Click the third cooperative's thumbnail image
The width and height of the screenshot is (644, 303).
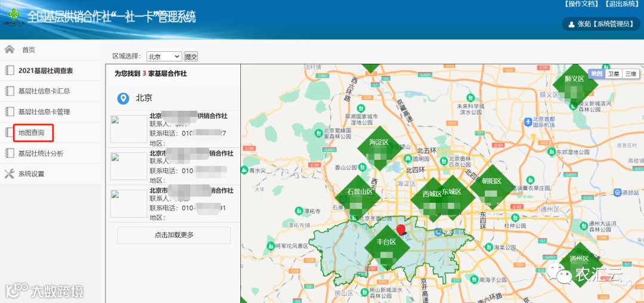point(129,203)
